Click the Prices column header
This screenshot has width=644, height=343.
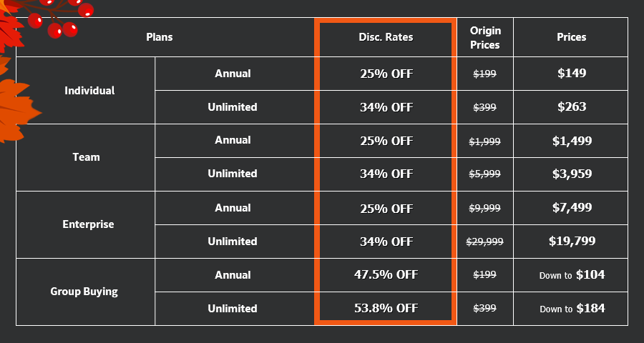pos(571,37)
